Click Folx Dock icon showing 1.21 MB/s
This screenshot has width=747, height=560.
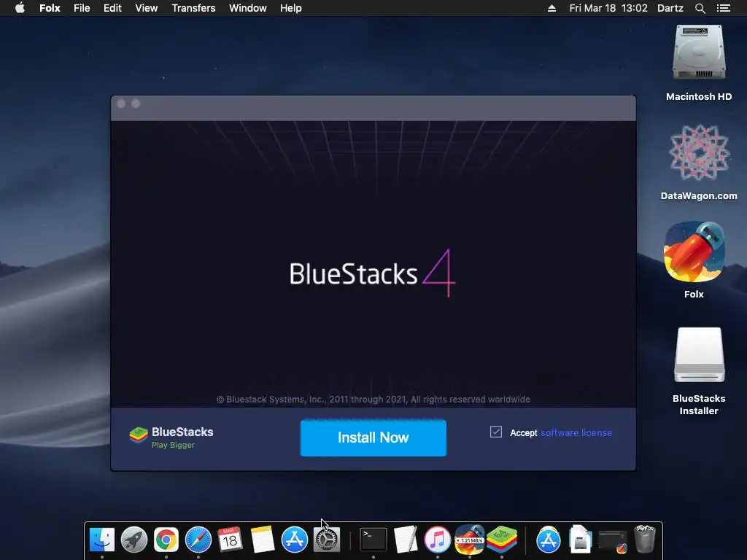470,540
